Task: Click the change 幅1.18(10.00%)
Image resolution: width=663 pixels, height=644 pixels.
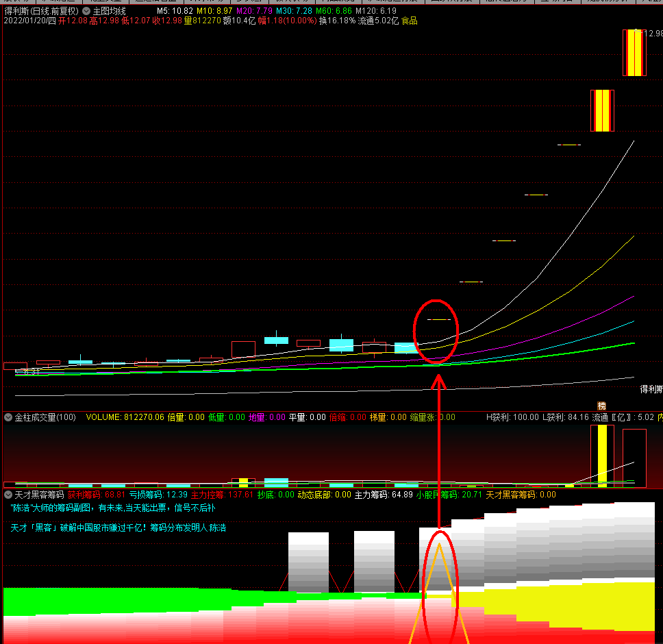Action: [287, 21]
